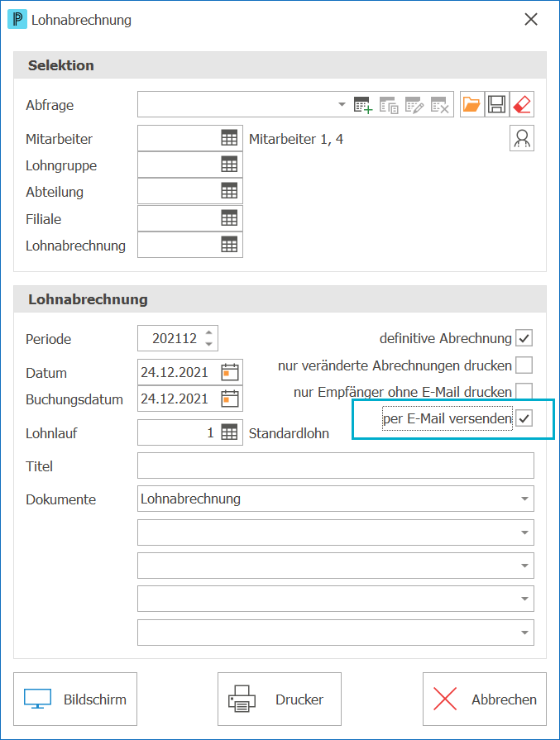Click the add new query icon
The image size is (560, 740).
(362, 105)
